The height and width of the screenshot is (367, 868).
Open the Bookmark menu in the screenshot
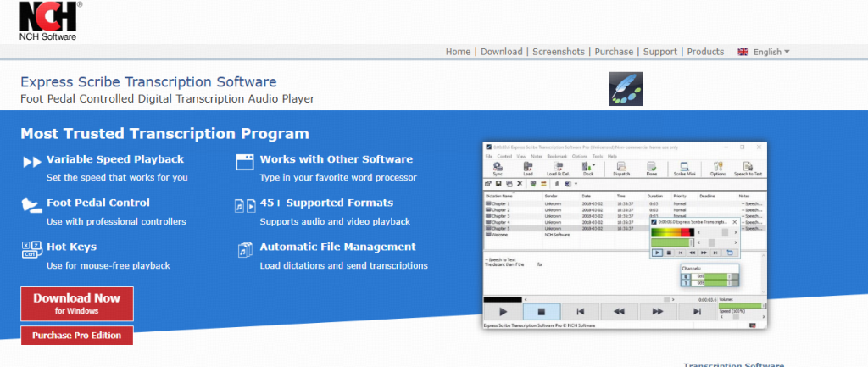(x=557, y=157)
